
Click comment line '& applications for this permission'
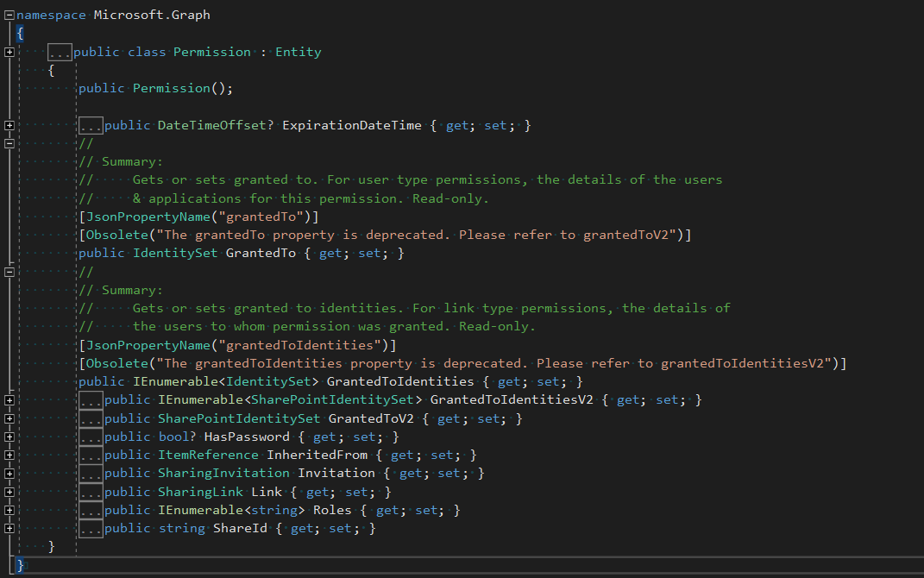(284, 198)
